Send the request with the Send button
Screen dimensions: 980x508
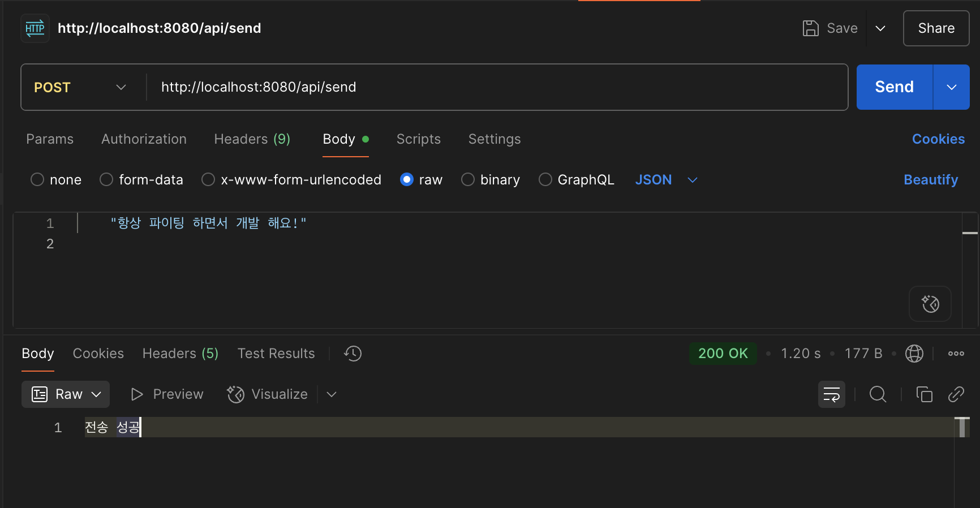[894, 87]
